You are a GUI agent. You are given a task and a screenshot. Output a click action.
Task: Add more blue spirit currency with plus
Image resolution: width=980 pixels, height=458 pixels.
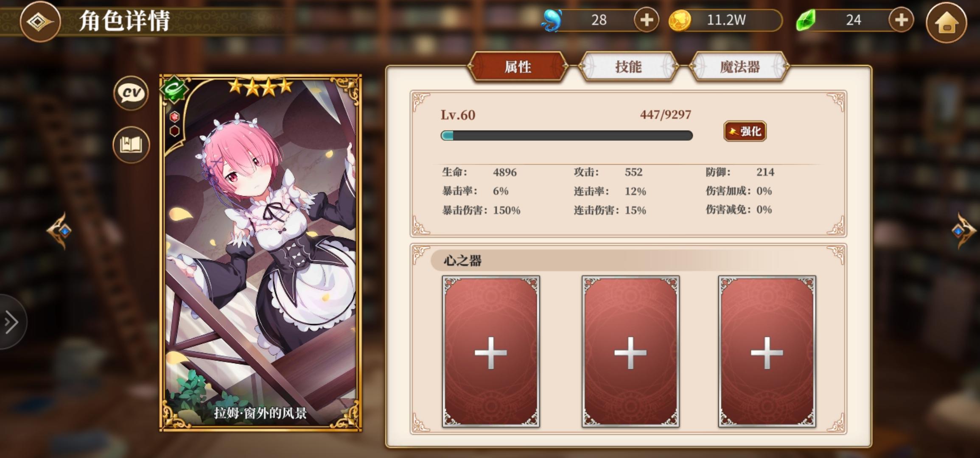[646, 20]
